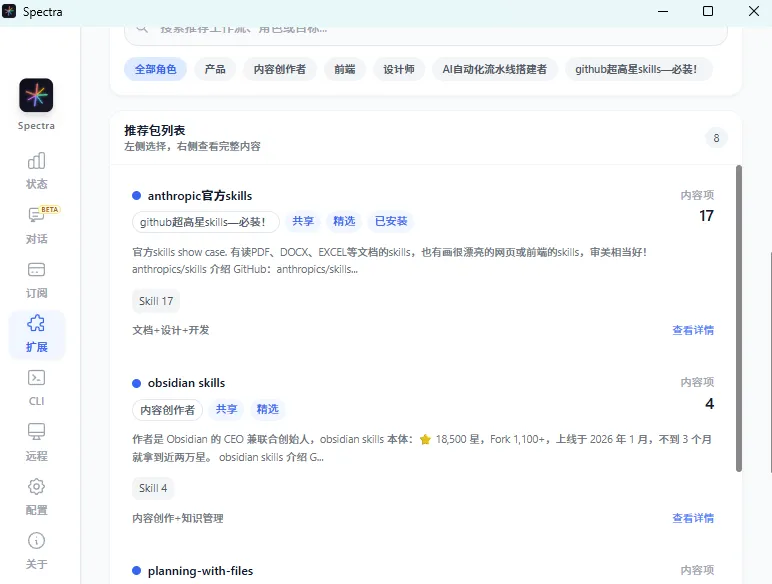This screenshot has width=772, height=584.
Task: Click the package list vertical scrollbar
Action: click(x=739, y=318)
